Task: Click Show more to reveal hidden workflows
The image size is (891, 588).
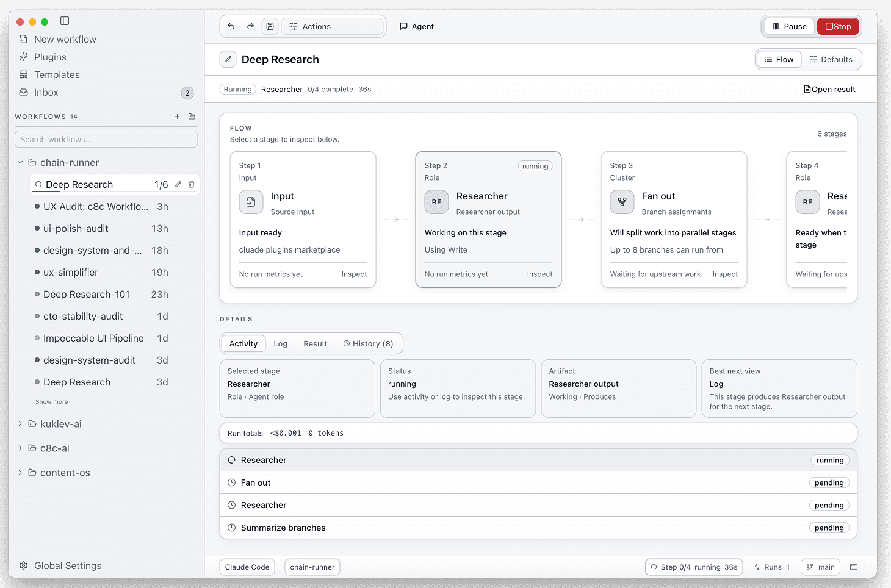Action: [51, 401]
